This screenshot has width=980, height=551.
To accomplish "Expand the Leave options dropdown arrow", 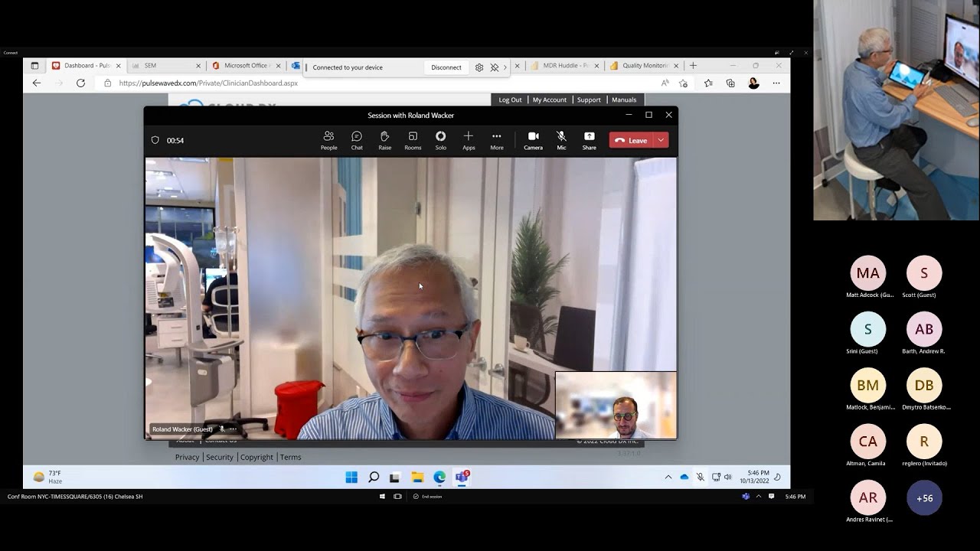I will click(x=661, y=140).
